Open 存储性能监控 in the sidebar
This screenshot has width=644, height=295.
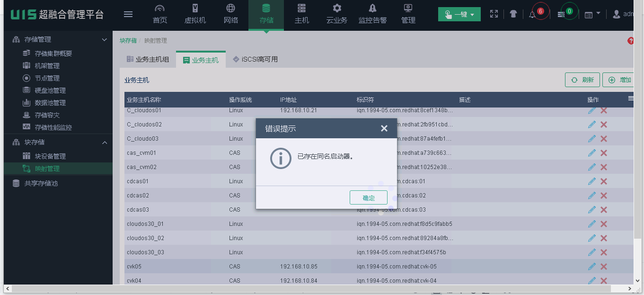(53, 127)
